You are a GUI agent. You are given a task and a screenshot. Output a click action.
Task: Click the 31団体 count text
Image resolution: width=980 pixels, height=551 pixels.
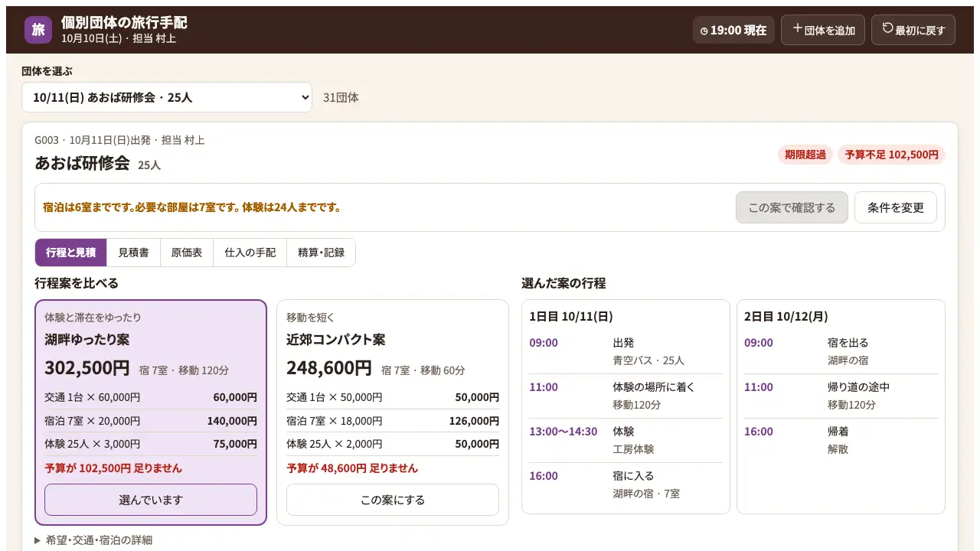click(341, 97)
